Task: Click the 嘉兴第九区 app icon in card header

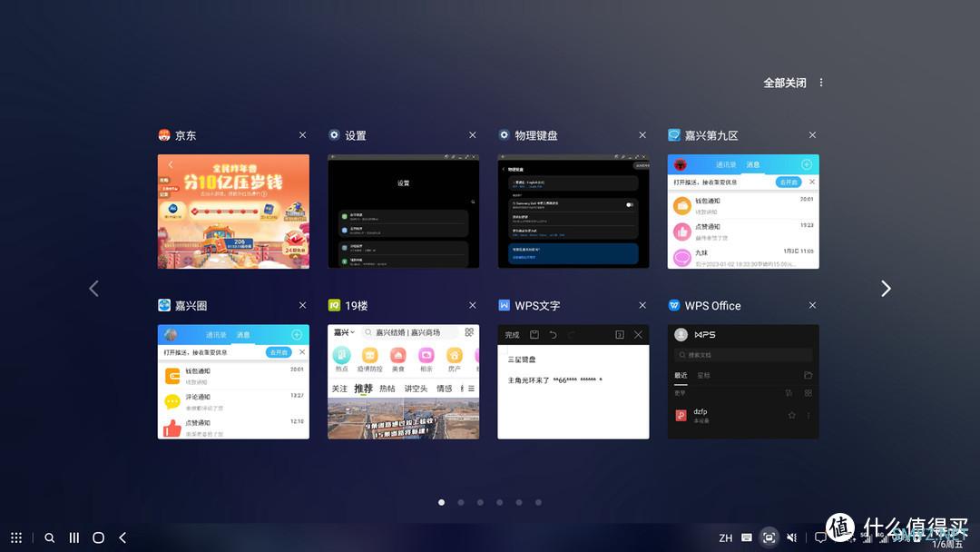Action: point(674,135)
